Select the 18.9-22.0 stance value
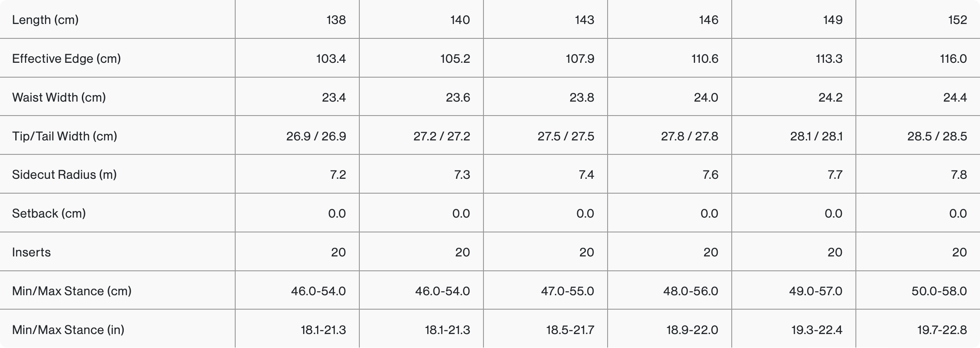The width and height of the screenshot is (980, 348). [x=692, y=330]
